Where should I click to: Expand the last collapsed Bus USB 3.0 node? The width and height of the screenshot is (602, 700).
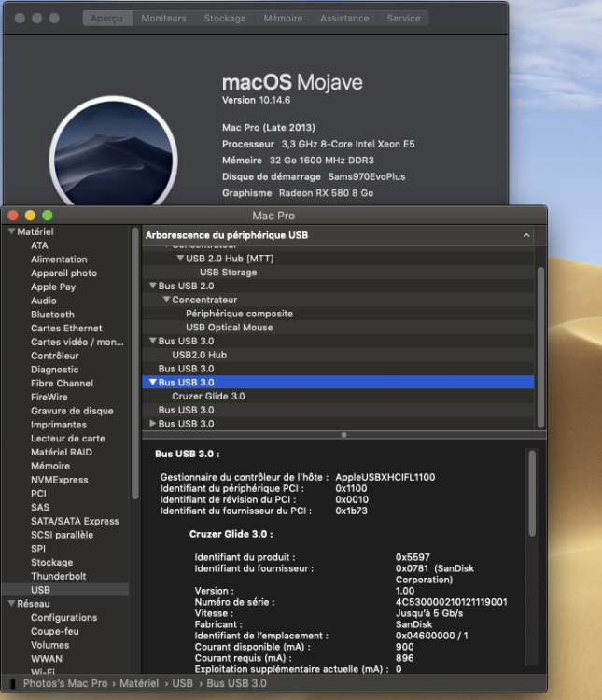tap(153, 423)
